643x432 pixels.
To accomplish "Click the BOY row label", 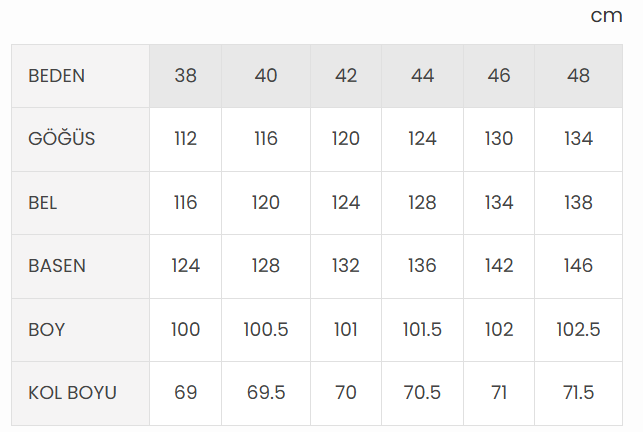I will click(47, 329).
